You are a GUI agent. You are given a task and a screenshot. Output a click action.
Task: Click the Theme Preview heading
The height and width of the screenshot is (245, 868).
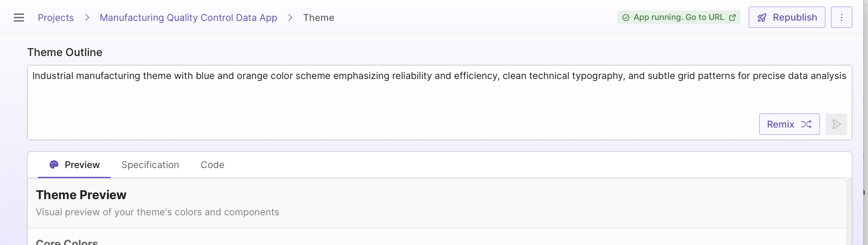click(81, 195)
